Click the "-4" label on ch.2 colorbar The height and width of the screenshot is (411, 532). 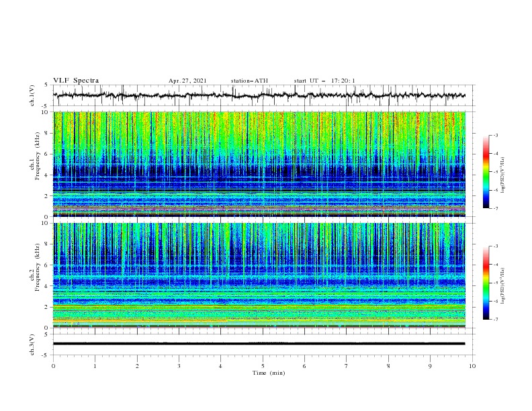click(x=495, y=265)
